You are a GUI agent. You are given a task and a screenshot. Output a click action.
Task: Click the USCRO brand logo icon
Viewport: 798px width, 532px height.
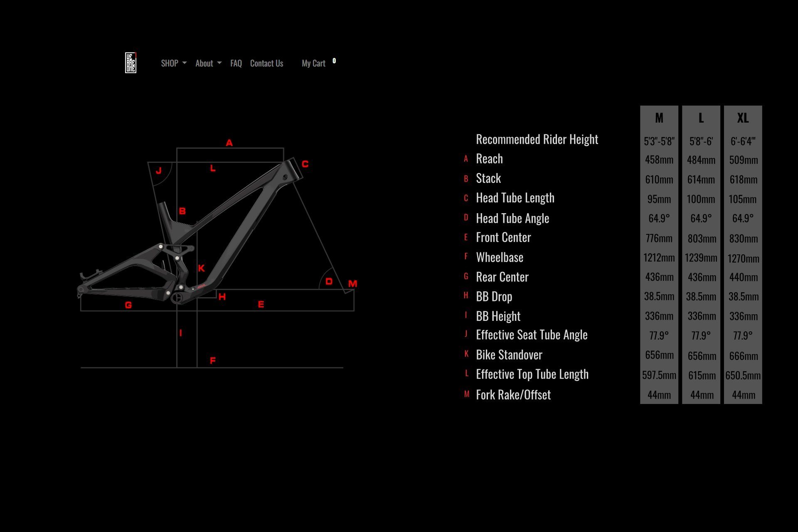130,62
